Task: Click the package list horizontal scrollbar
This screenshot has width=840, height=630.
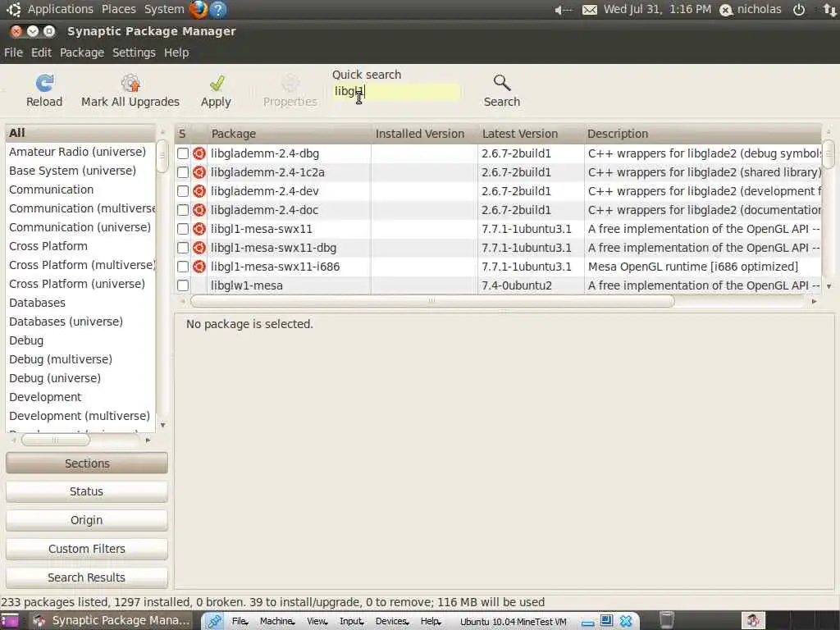Action: pos(432,302)
